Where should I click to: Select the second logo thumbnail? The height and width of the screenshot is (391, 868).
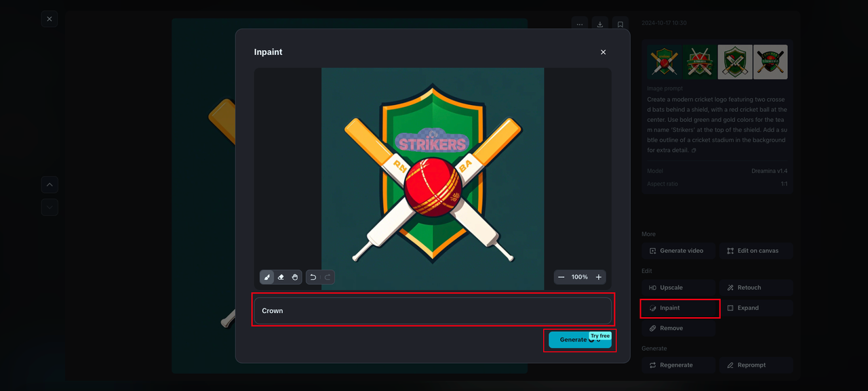click(699, 62)
